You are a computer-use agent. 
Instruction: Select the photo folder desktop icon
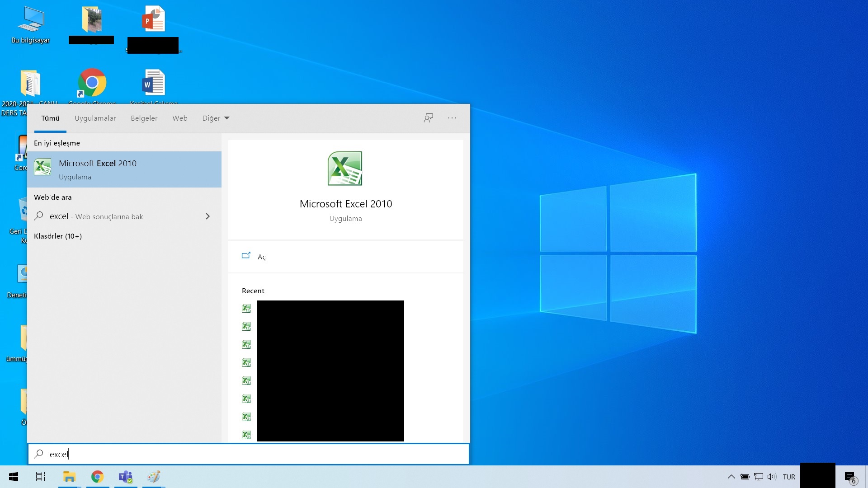pyautogui.click(x=92, y=24)
